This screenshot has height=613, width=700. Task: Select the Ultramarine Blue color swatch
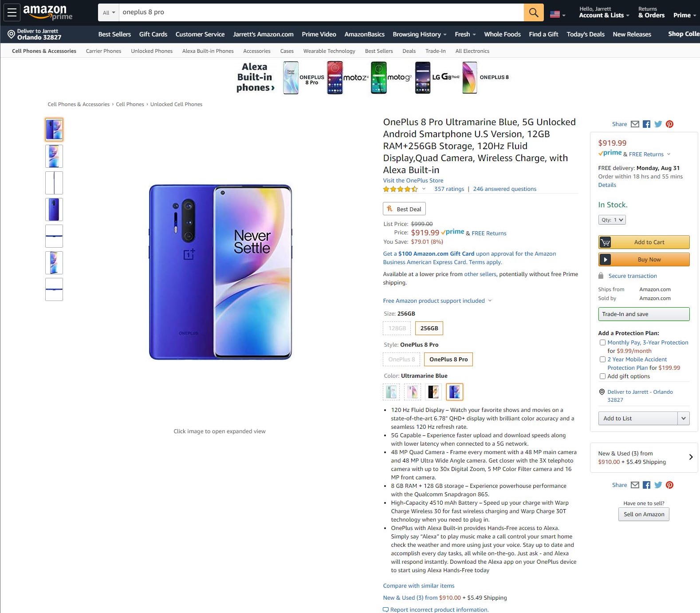pos(454,392)
